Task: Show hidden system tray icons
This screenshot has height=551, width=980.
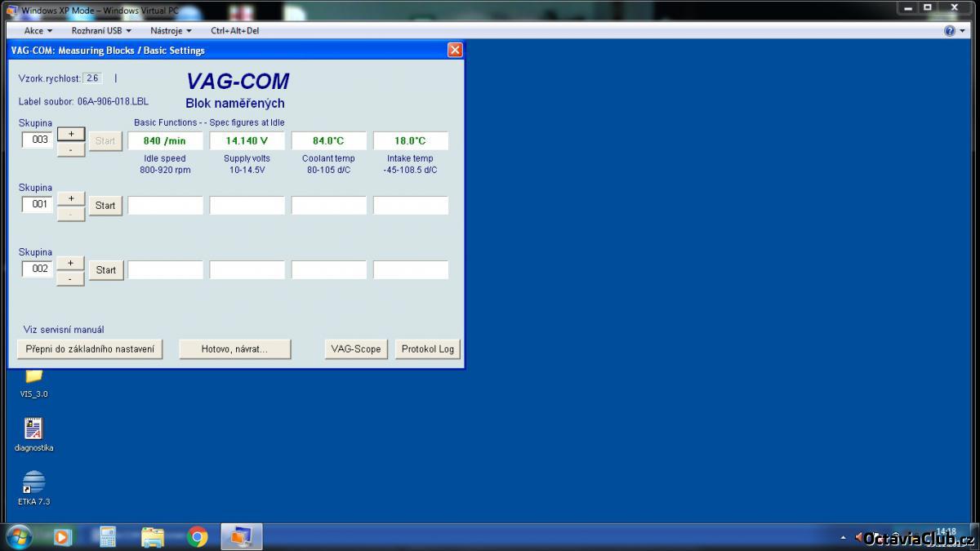Action: pos(843,538)
